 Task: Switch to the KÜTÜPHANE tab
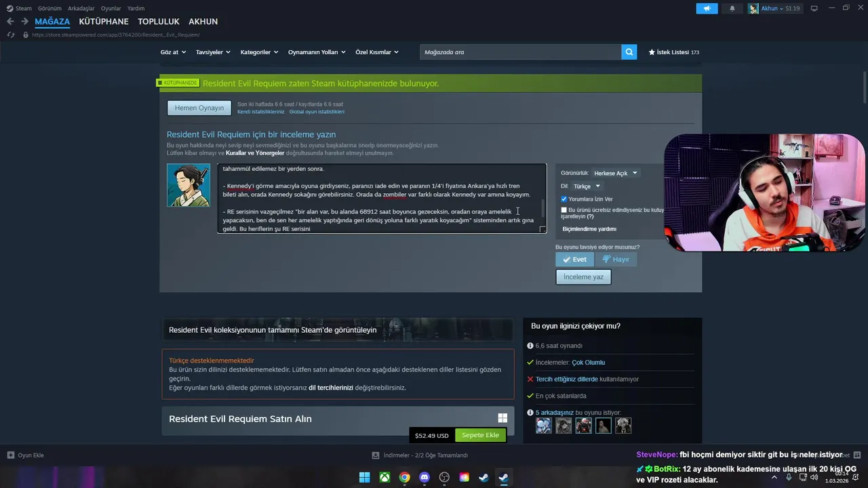[104, 22]
